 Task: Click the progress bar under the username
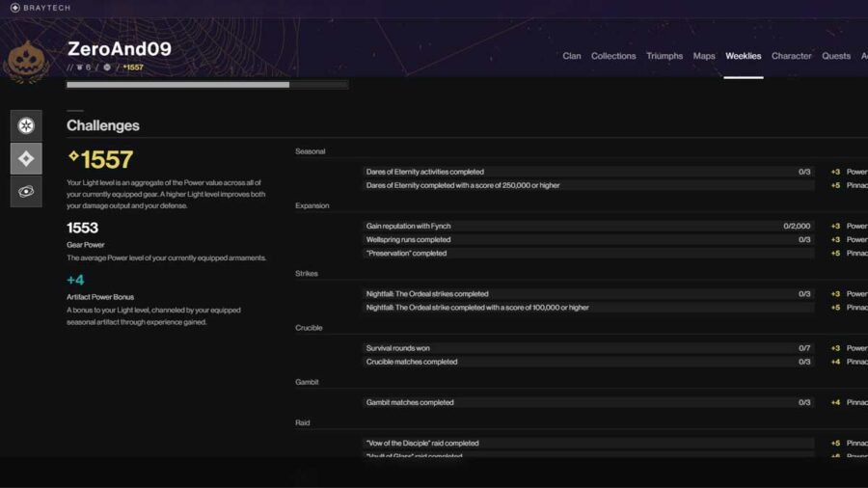click(x=206, y=85)
